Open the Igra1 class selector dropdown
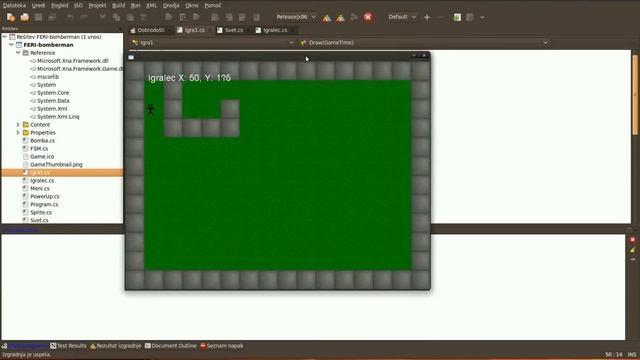640x360 pixels. [x=213, y=42]
